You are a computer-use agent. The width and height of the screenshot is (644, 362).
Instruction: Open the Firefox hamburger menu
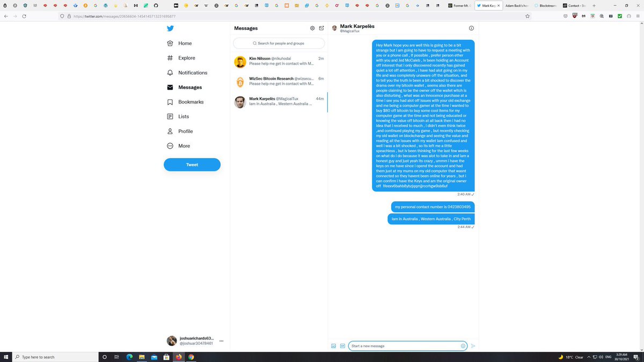pos(638,16)
